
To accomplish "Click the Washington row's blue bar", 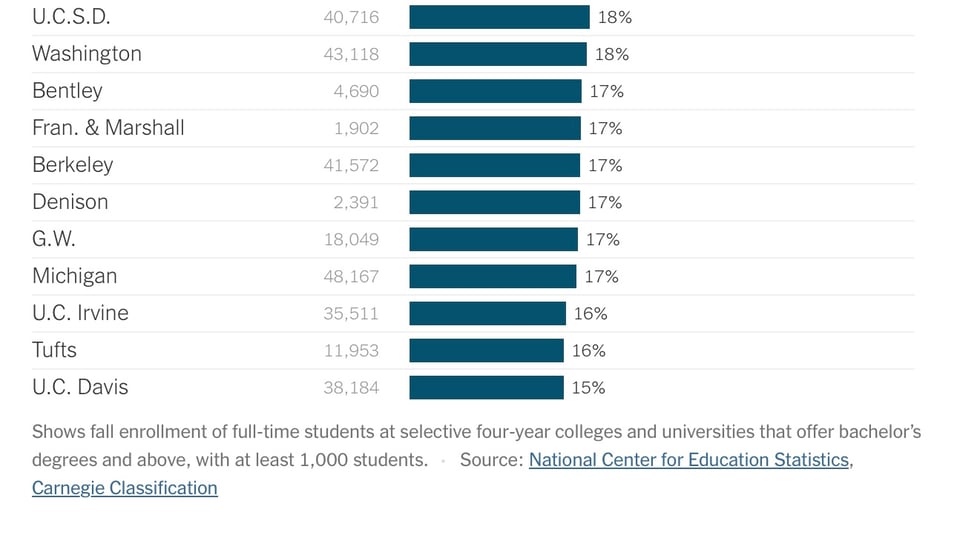I will [497, 54].
